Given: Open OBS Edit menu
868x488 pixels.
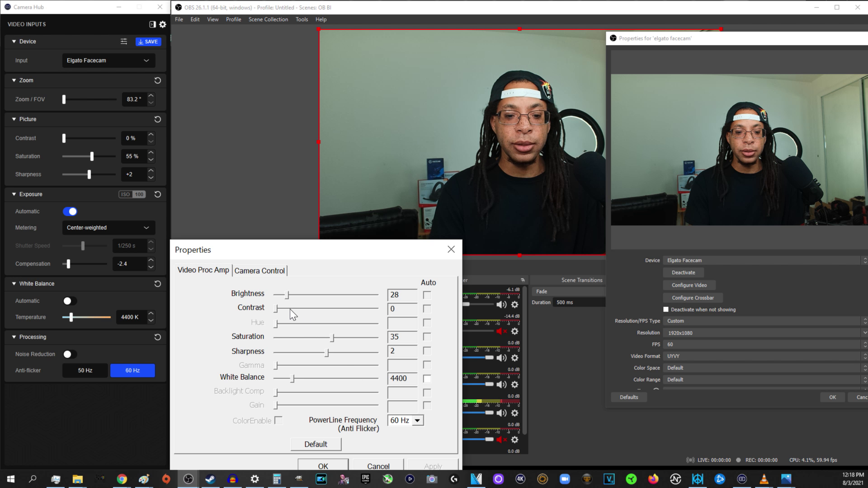Looking at the screenshot, I should point(195,19).
